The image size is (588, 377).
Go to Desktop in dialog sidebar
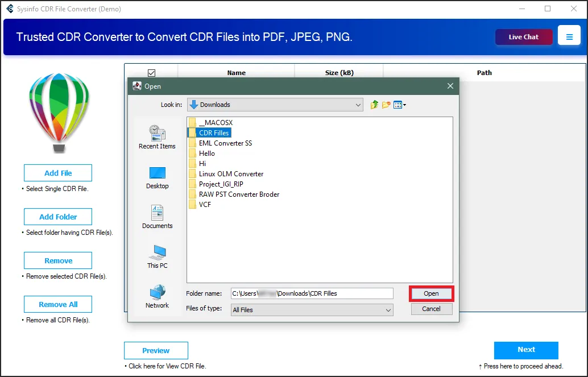(x=157, y=178)
